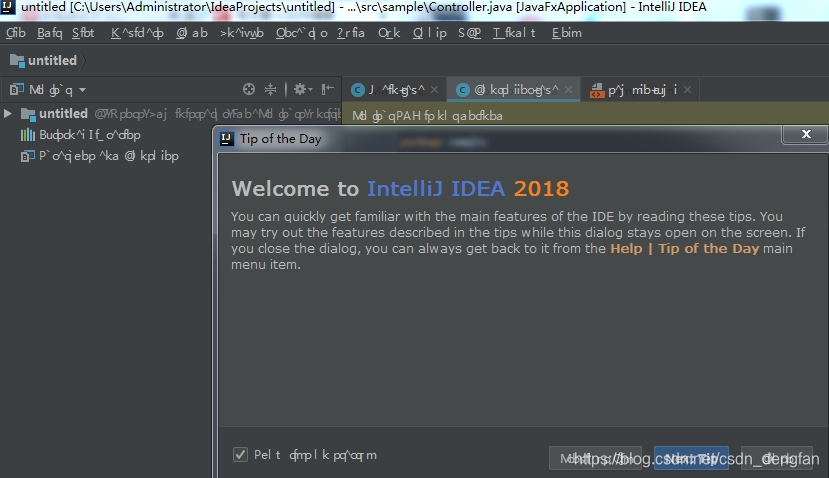Click the Project view icon beside dropdown
The height and width of the screenshot is (478, 829).
(17, 89)
